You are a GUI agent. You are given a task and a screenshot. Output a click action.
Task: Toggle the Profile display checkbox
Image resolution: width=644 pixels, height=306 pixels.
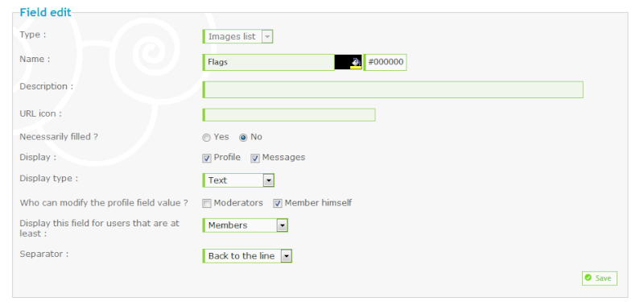click(207, 158)
